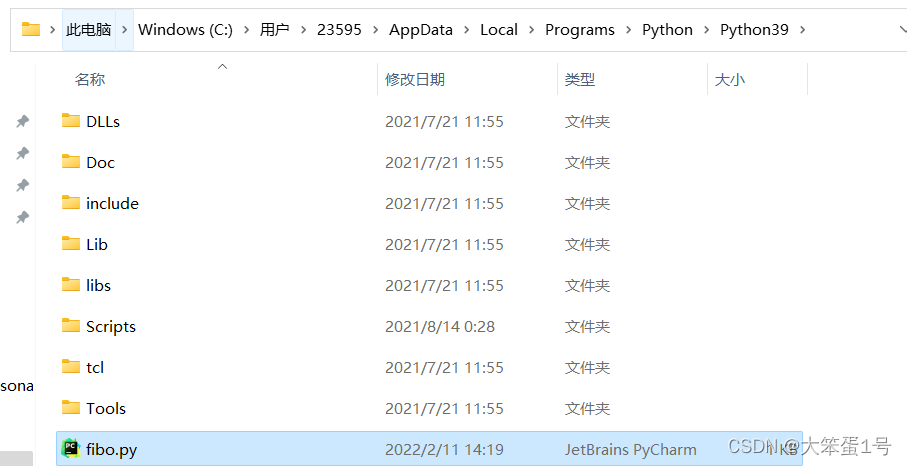Select the Tools folder icon
This screenshot has width=907, height=466.
click(71, 408)
